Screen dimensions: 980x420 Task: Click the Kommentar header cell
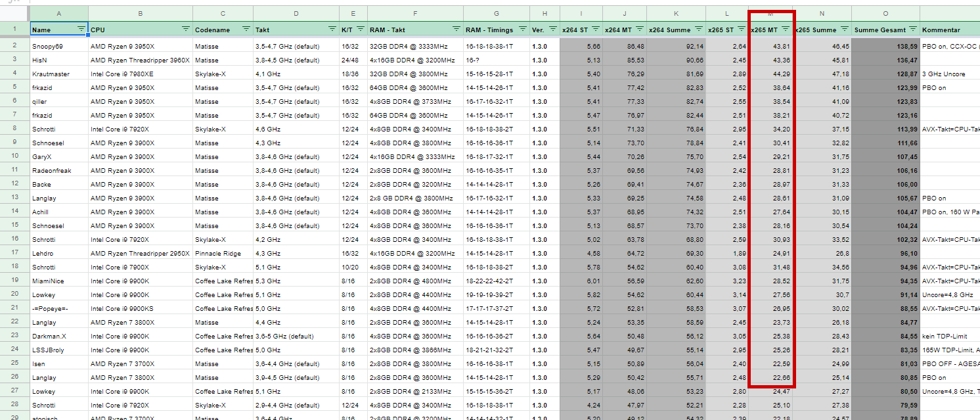950,30
